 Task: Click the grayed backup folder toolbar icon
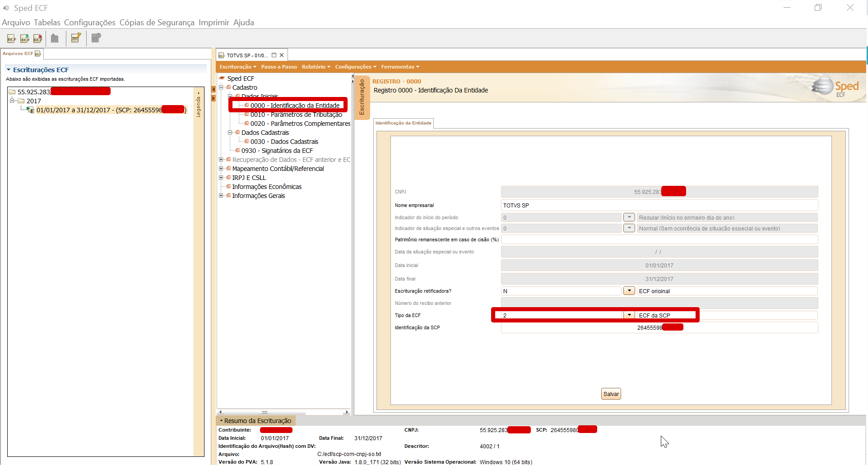(55, 38)
